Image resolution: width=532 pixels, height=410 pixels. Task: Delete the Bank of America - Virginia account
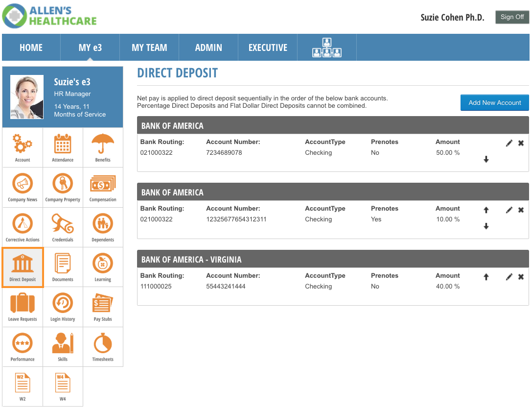pos(521,277)
